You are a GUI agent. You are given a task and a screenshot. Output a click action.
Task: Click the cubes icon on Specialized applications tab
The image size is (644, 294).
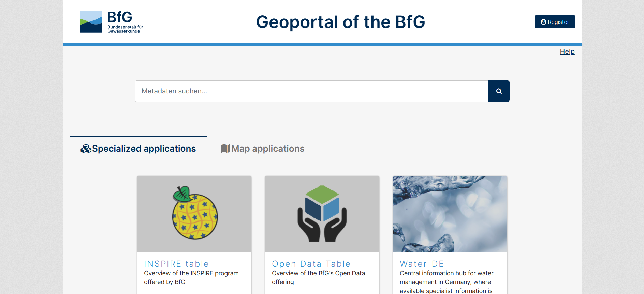coord(86,149)
